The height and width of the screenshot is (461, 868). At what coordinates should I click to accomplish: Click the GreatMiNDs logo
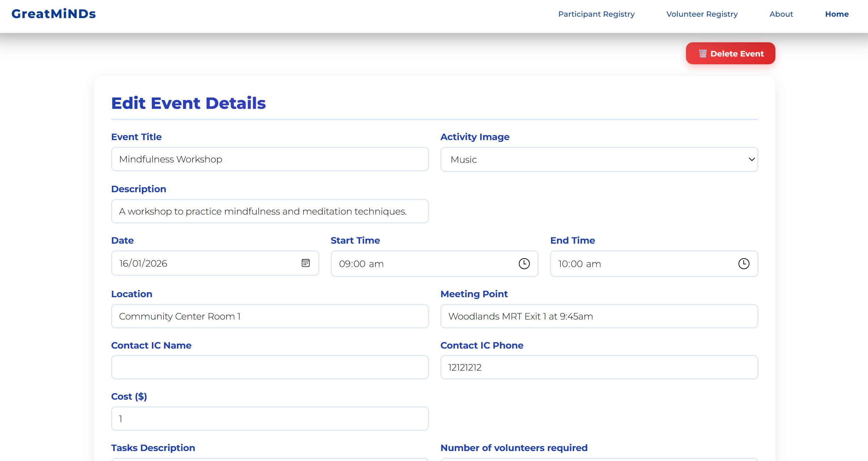(54, 14)
